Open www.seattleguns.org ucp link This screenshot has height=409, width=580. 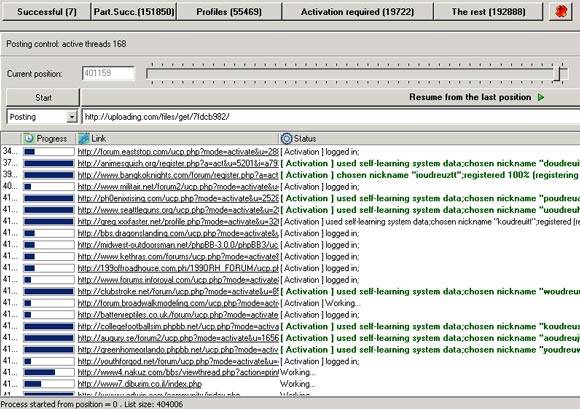pyautogui.click(x=178, y=210)
